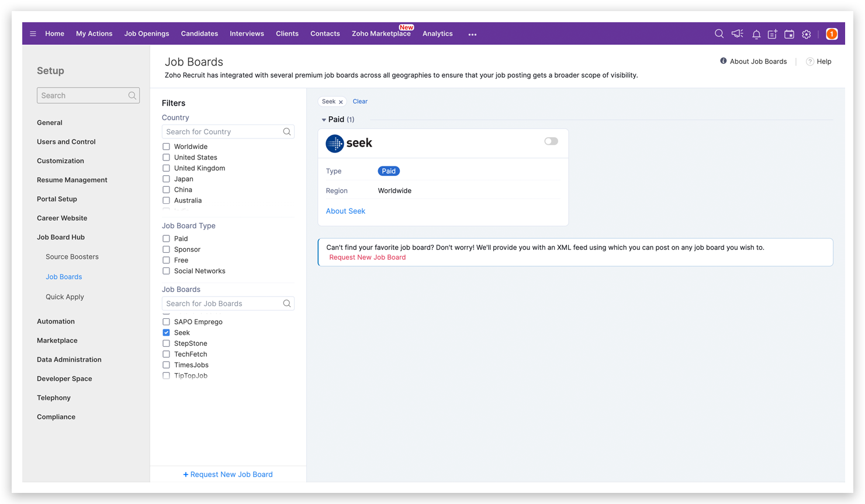Check the SAPO Emprego job board

tap(167, 322)
